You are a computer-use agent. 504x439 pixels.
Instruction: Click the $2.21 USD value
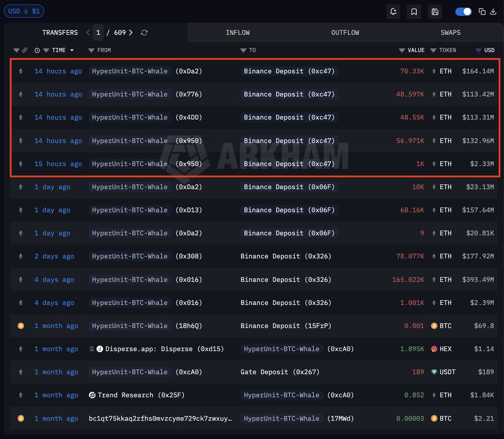coord(484,418)
